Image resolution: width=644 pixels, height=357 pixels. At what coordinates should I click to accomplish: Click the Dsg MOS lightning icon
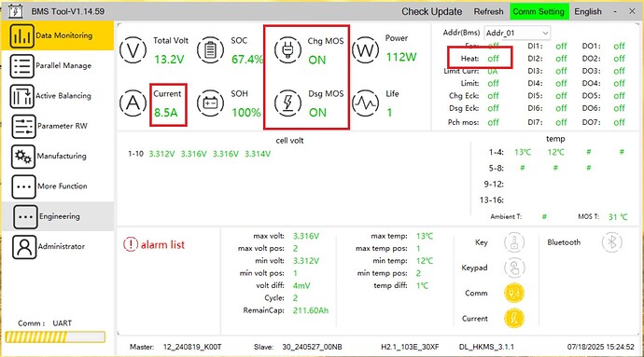[287, 103]
